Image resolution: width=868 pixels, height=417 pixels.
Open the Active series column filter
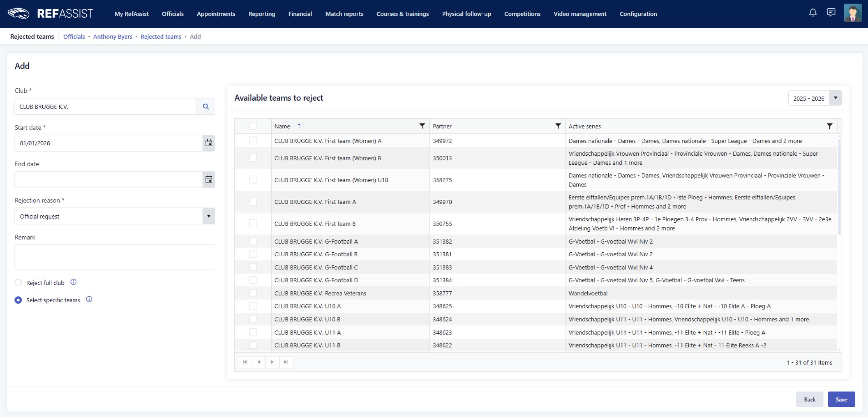(x=829, y=126)
